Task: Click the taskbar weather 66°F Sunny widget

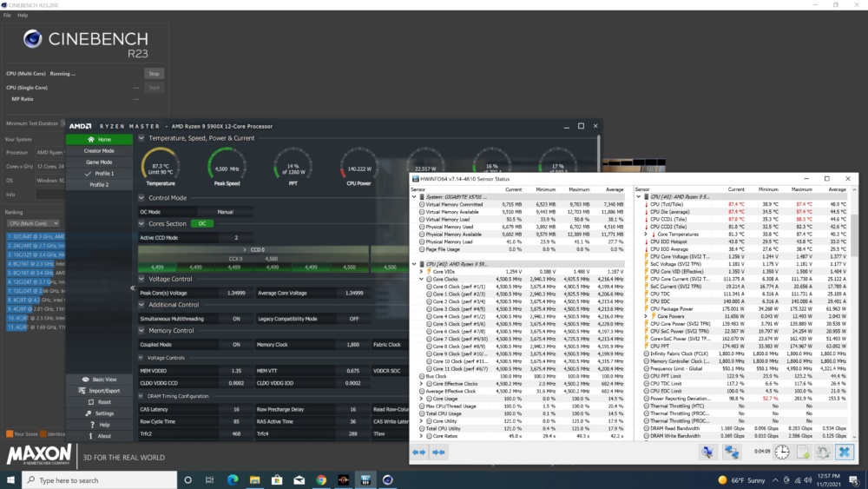Action: tap(741, 480)
